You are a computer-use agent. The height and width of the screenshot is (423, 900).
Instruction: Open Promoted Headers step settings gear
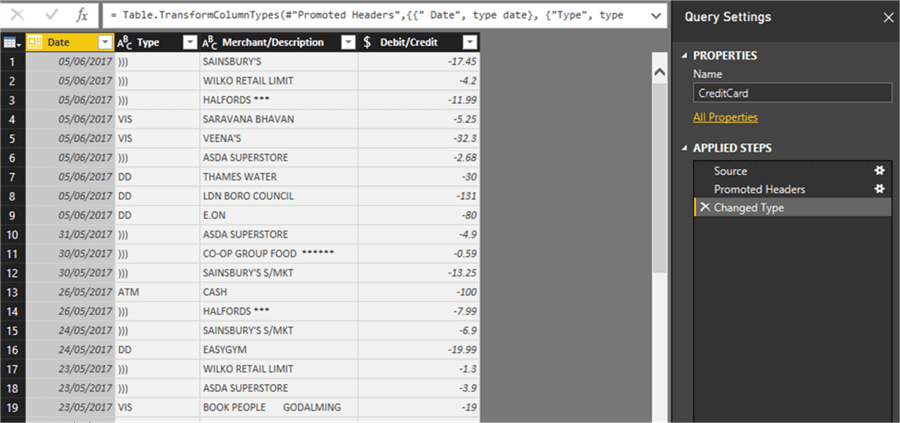[x=879, y=189]
